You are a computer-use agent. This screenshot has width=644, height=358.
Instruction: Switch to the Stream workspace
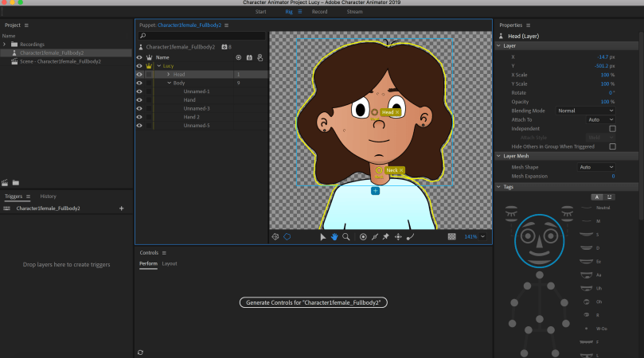(354, 11)
